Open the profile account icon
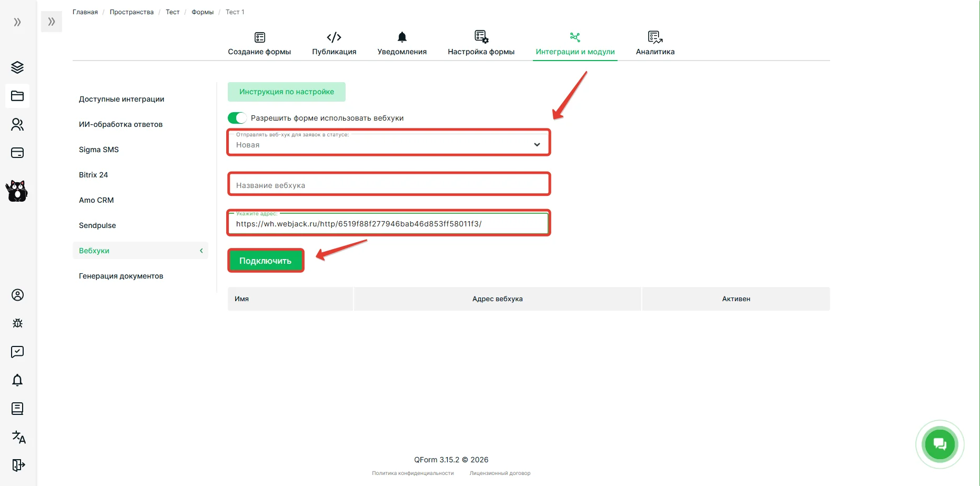 tap(17, 295)
